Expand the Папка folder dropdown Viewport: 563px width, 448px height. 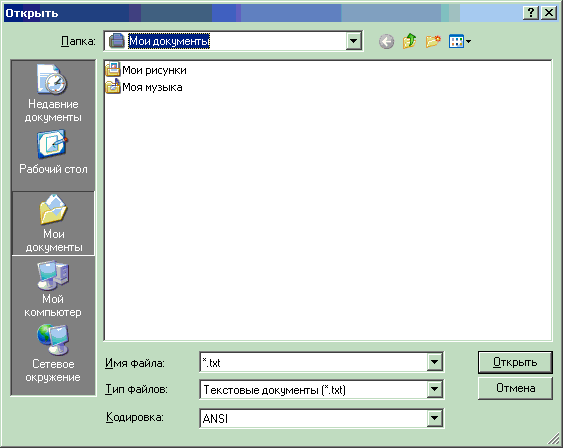353,41
